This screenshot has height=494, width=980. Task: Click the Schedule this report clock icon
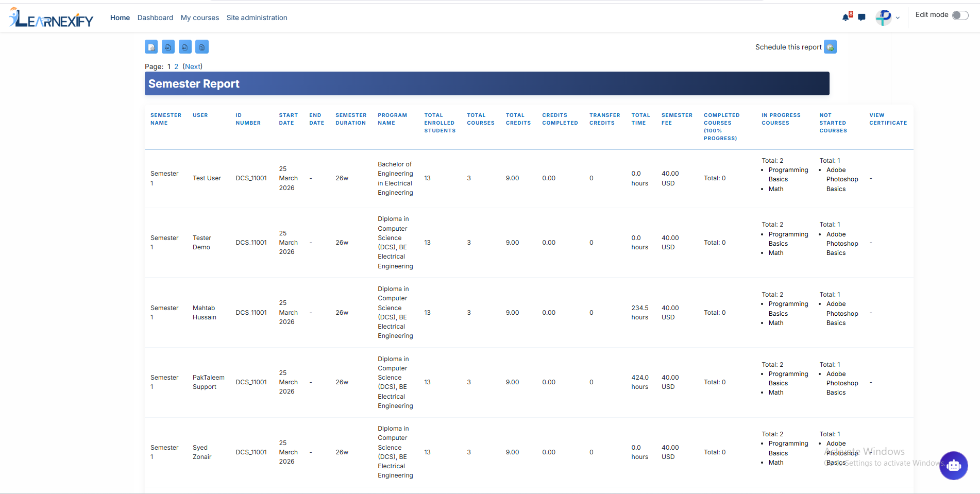[830, 47]
